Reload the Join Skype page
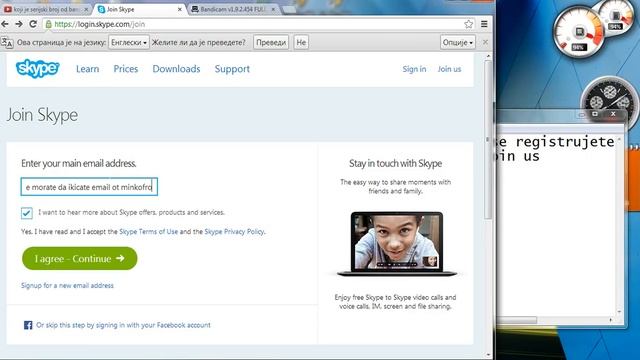The height and width of the screenshot is (360, 640). click(x=33, y=24)
